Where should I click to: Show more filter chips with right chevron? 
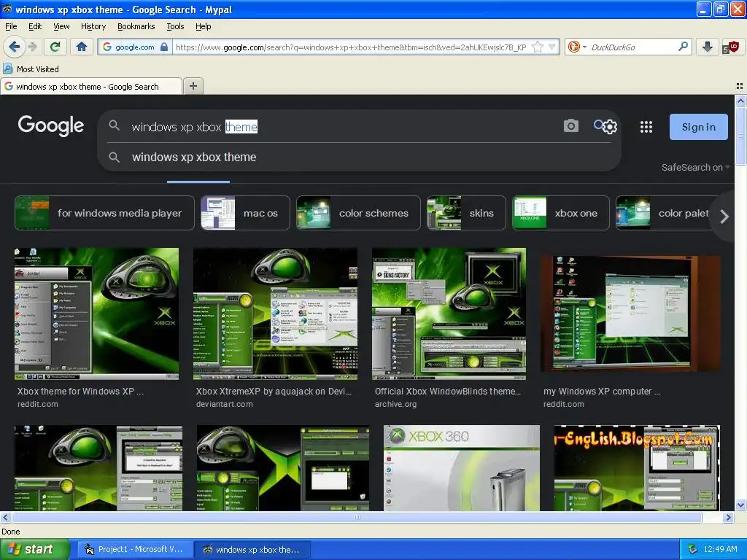(x=724, y=217)
